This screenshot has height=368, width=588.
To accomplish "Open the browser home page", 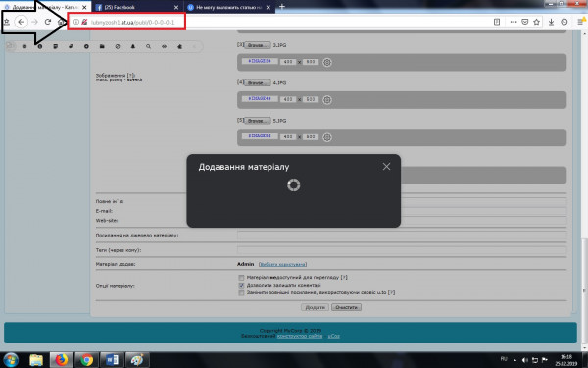I will 61,23.
